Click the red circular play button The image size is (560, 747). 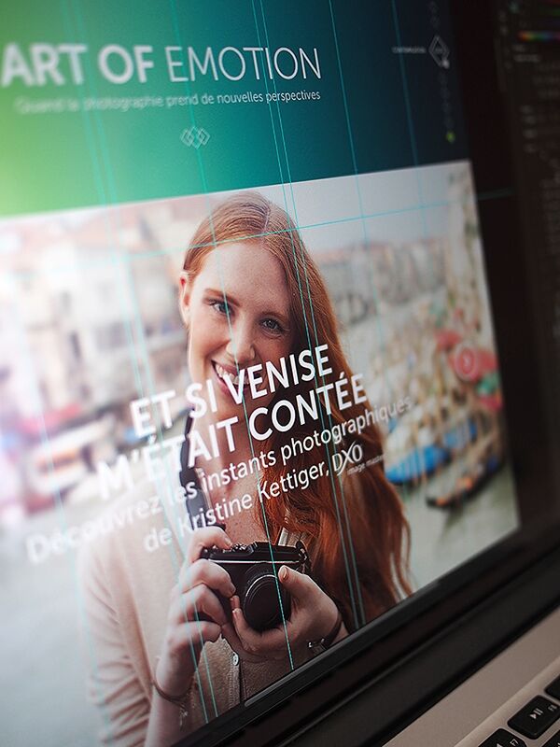coord(465,363)
